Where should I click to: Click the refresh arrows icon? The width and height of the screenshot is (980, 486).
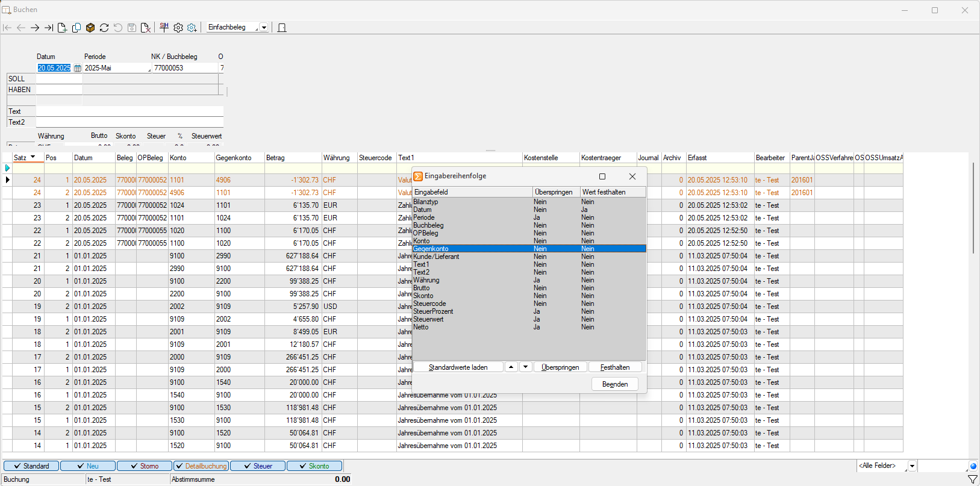click(104, 28)
